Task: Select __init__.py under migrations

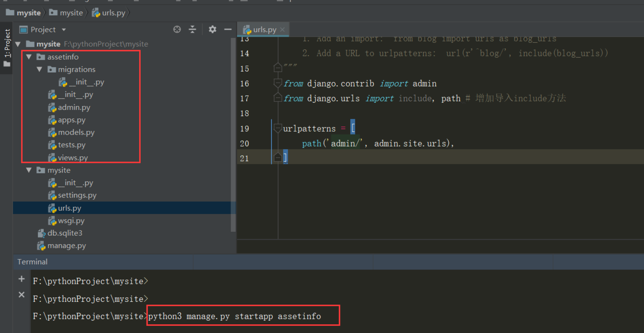Action: click(x=87, y=82)
